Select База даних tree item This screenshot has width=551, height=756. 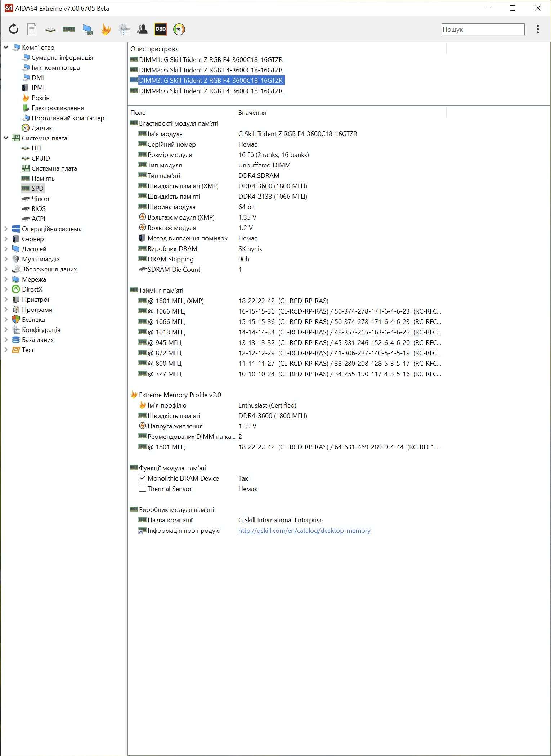coord(37,340)
